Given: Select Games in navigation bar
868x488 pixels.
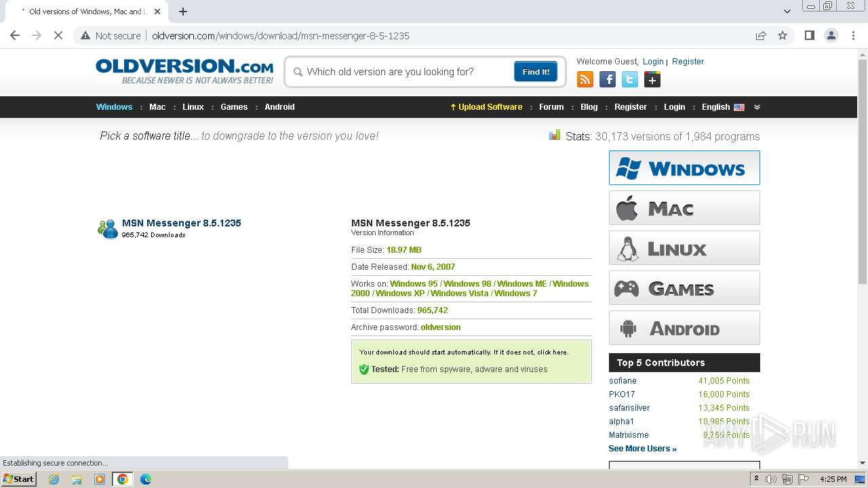Looking at the screenshot, I should 234,107.
